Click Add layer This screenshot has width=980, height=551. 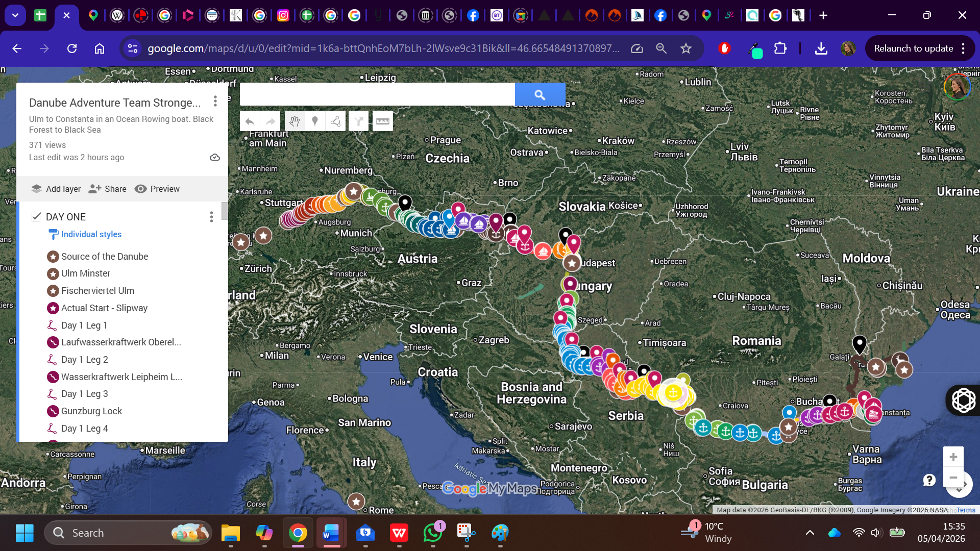pos(56,189)
